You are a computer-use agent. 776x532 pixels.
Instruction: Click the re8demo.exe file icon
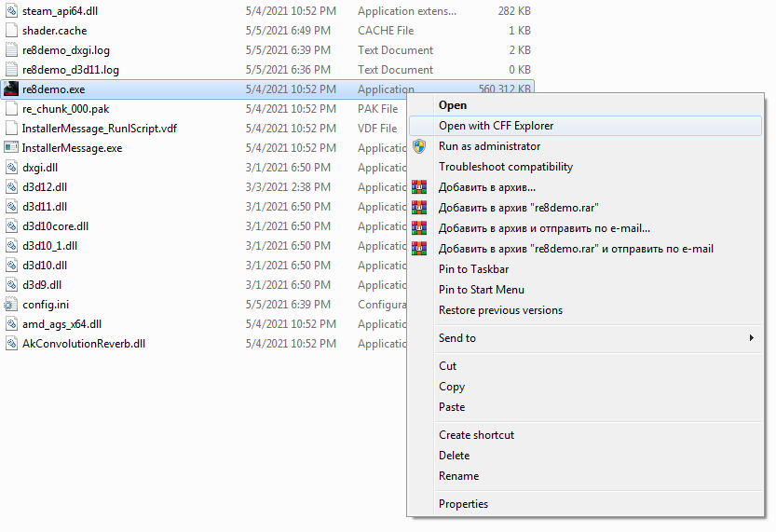11,89
